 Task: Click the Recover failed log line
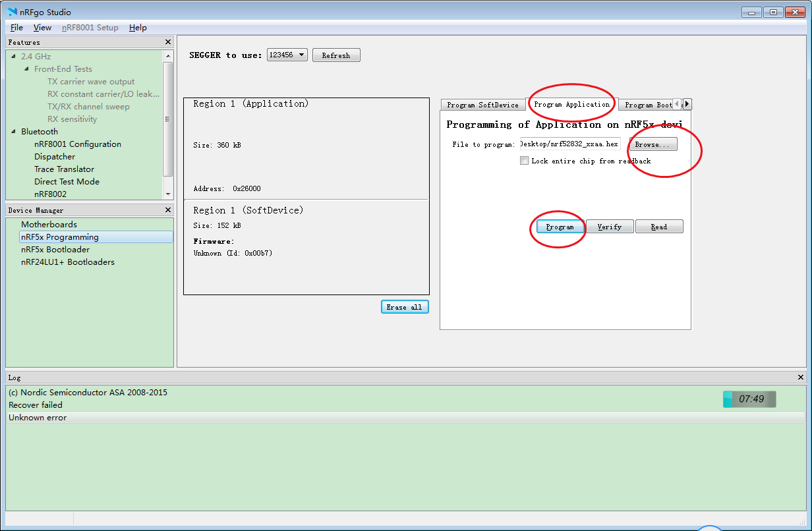pos(36,405)
